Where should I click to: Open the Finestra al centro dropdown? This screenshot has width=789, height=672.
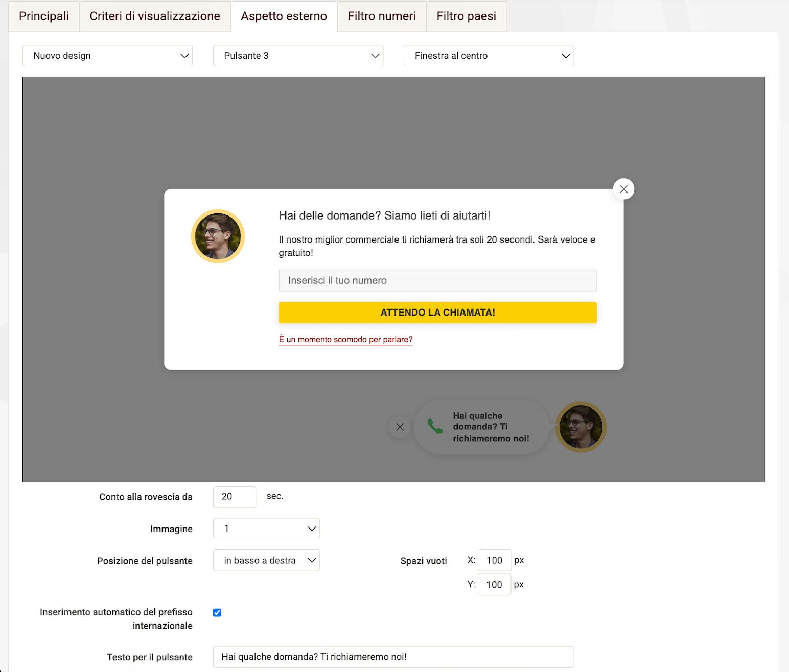click(x=489, y=56)
